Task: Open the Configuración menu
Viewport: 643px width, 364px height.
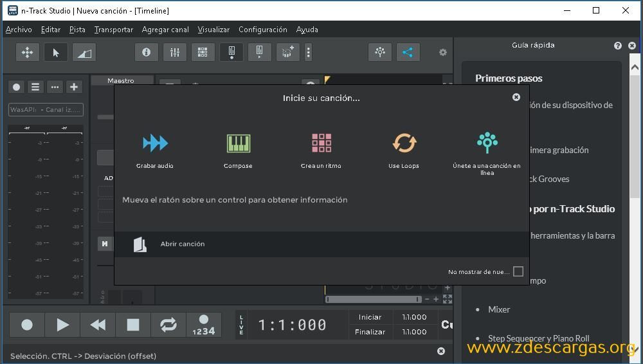Action: (263, 30)
